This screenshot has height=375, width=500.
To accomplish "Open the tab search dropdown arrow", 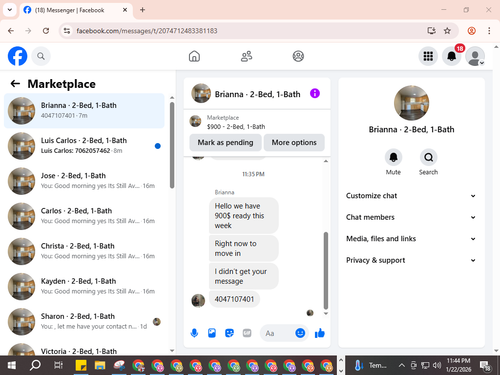I will (10, 10).
